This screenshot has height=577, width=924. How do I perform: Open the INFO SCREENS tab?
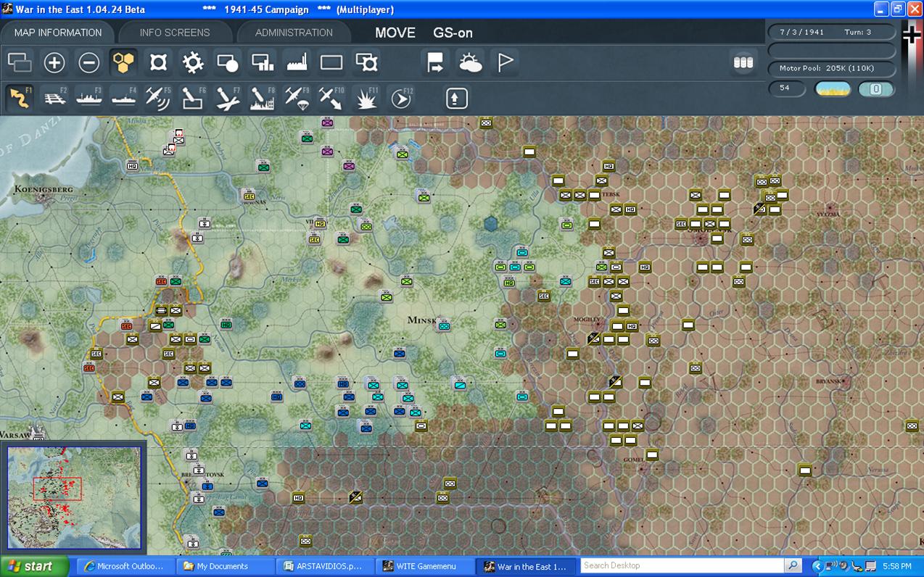click(x=175, y=33)
